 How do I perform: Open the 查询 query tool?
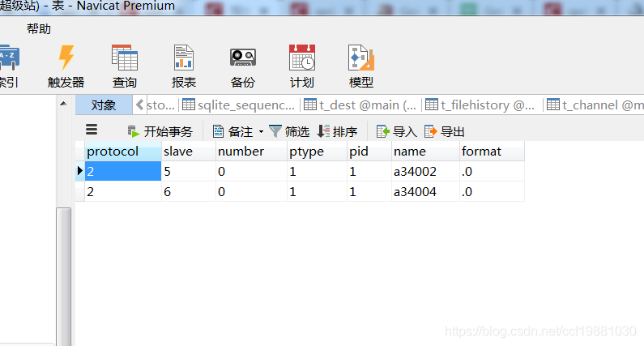[x=125, y=66]
